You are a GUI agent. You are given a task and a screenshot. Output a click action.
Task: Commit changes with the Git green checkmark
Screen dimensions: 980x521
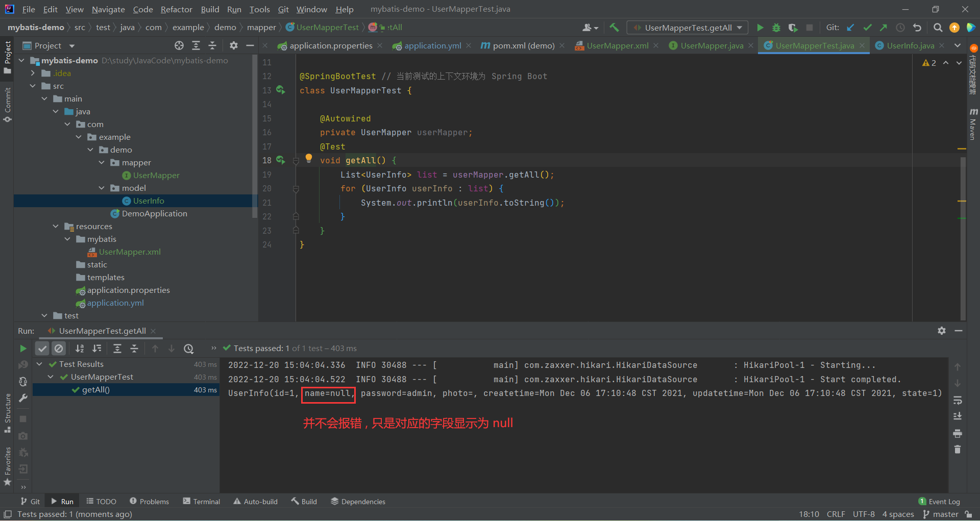click(x=867, y=28)
